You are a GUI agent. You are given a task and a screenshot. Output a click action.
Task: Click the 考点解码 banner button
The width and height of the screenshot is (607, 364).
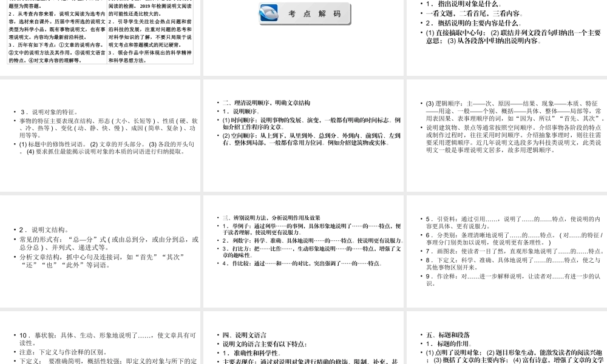coord(305,13)
